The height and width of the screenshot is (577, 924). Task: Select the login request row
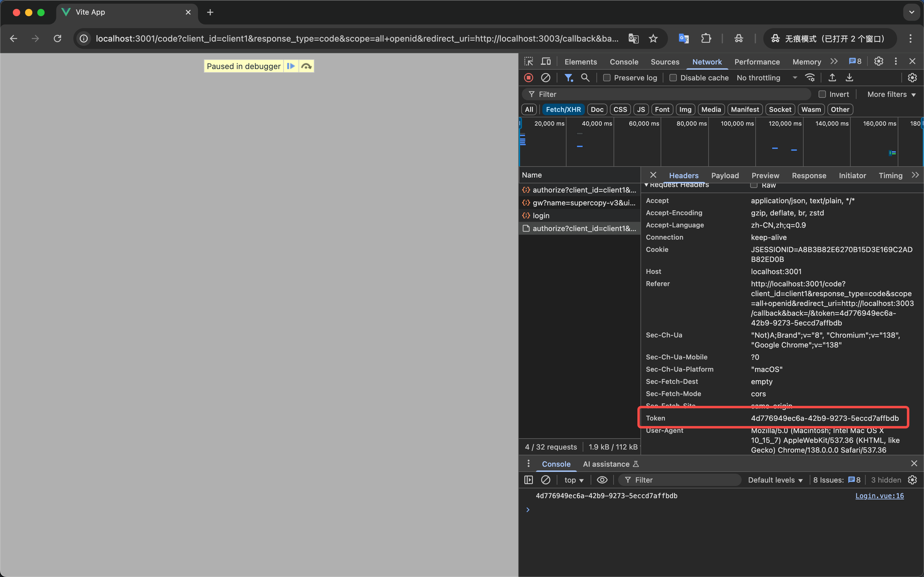[579, 216]
